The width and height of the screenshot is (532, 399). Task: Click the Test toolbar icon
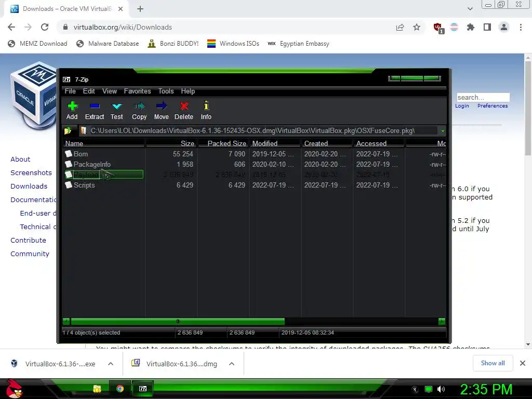[117, 111]
